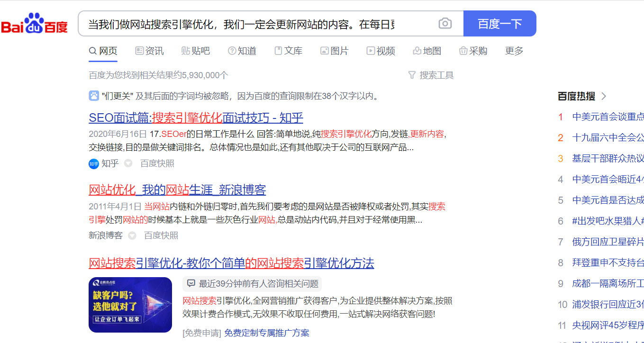Open the 采购 tab

point(473,51)
